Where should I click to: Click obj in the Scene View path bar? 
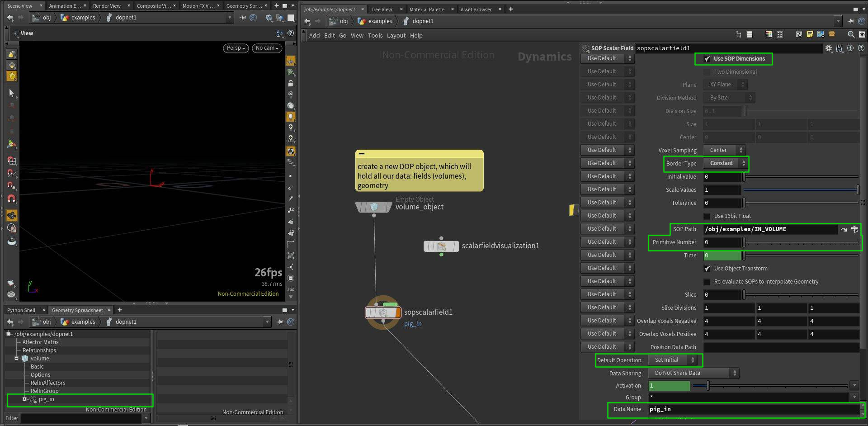pos(47,18)
